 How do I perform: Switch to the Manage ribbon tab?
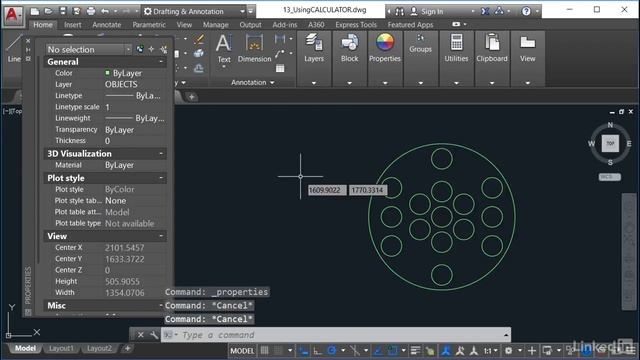pyautogui.click(x=216, y=25)
